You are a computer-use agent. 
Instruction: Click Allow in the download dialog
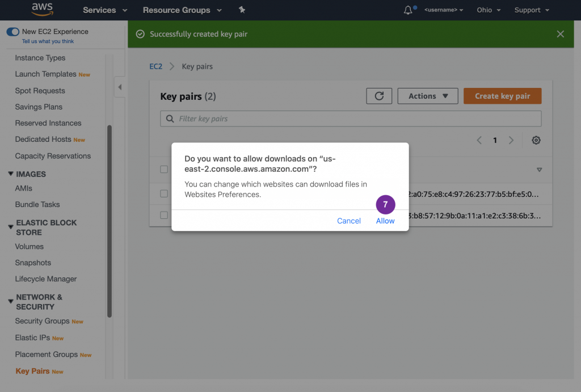tap(385, 221)
